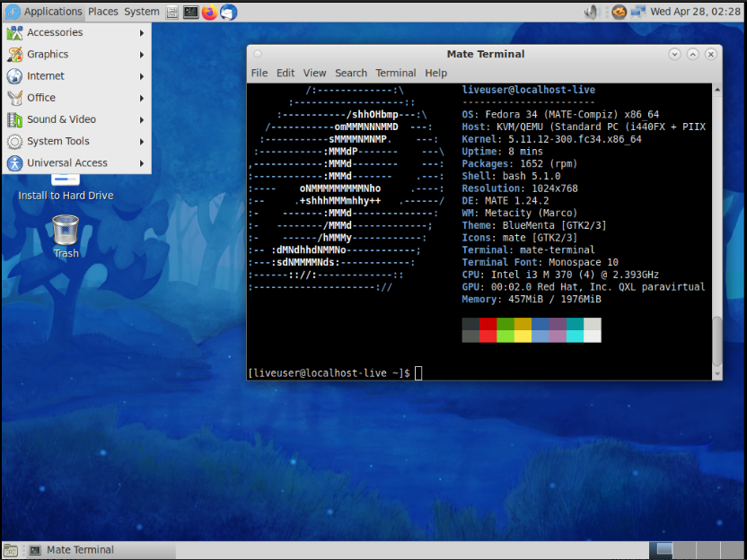The width and height of the screenshot is (747, 560).
Task: Open the Help menu in Mate Terminal
Action: click(436, 73)
